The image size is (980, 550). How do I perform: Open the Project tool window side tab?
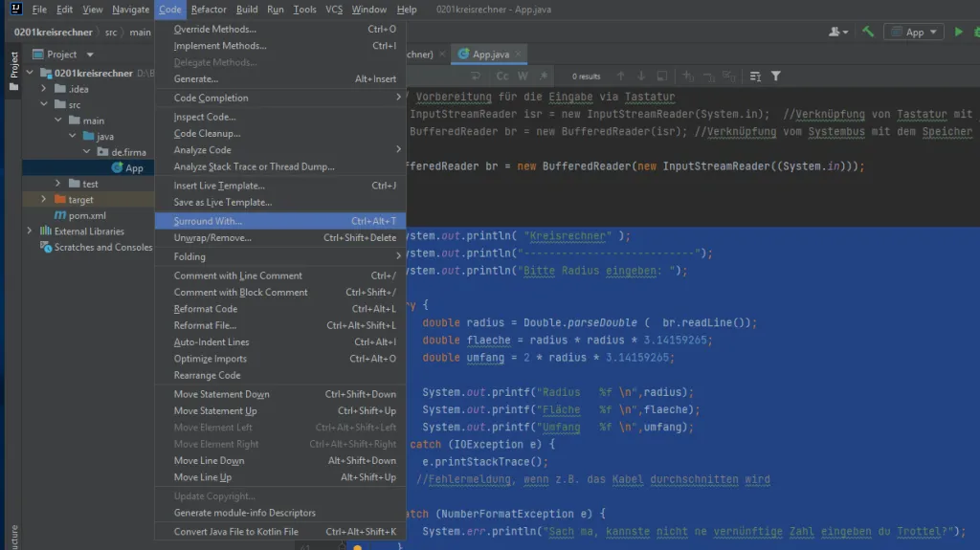click(x=13, y=70)
